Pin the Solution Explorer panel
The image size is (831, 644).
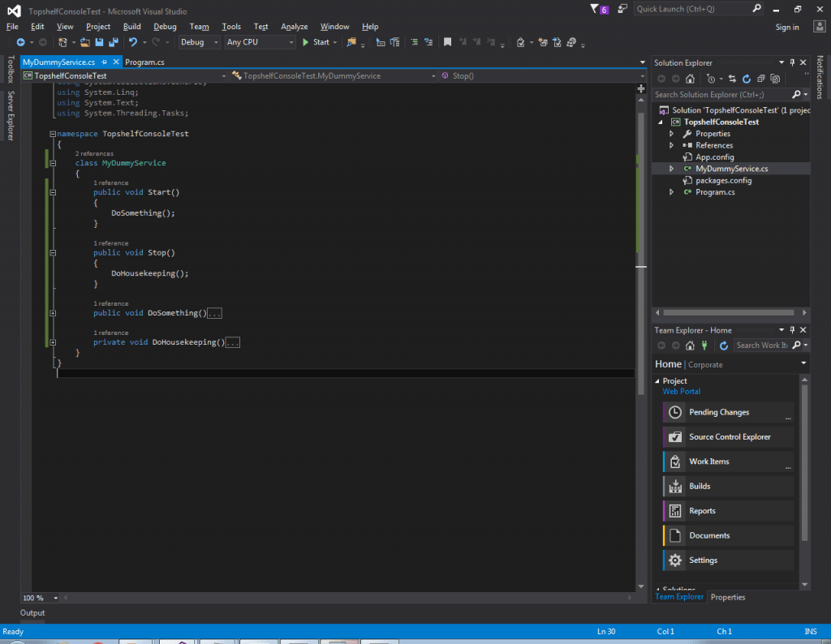(x=792, y=62)
